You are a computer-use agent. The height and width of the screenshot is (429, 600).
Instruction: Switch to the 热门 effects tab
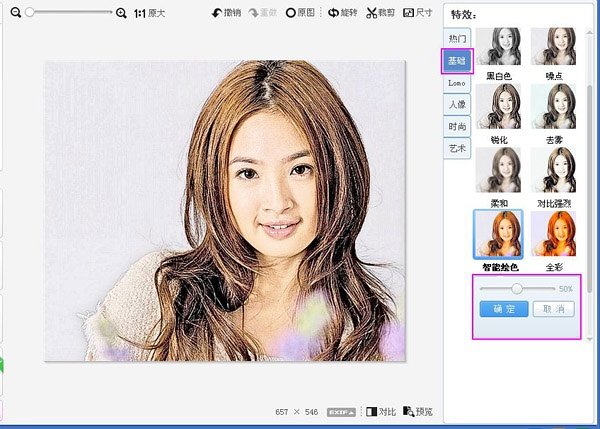coord(457,38)
